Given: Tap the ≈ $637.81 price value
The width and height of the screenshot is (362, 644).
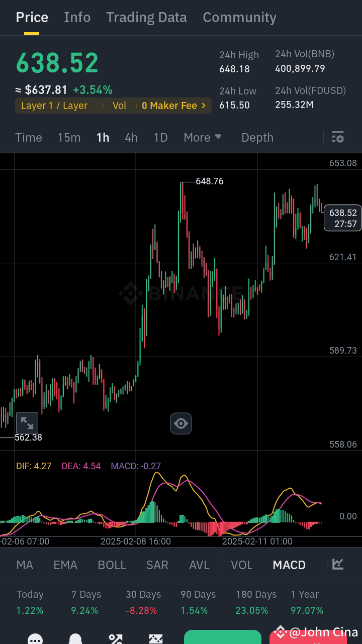Looking at the screenshot, I should pyautogui.click(x=41, y=90).
